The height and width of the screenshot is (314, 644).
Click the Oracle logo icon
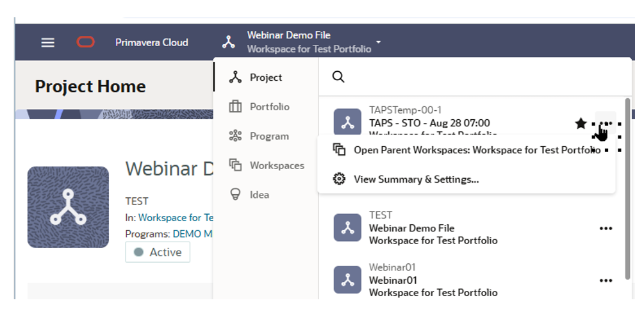(86, 42)
